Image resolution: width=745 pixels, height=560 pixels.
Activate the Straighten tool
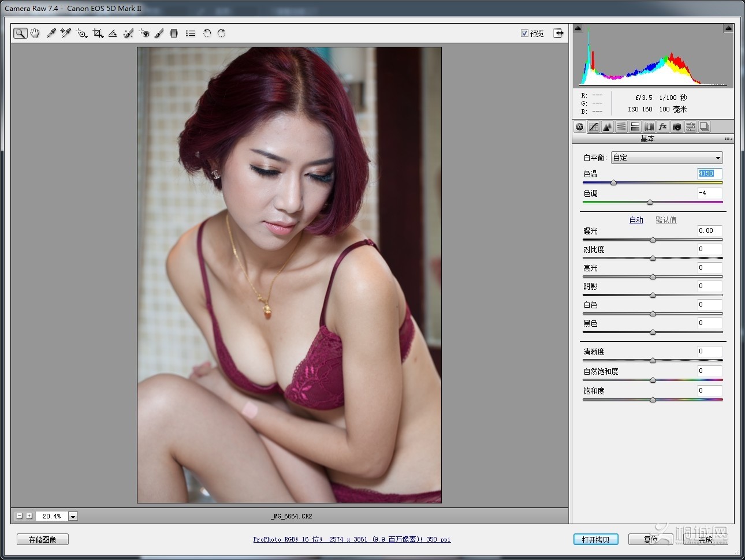tap(113, 33)
